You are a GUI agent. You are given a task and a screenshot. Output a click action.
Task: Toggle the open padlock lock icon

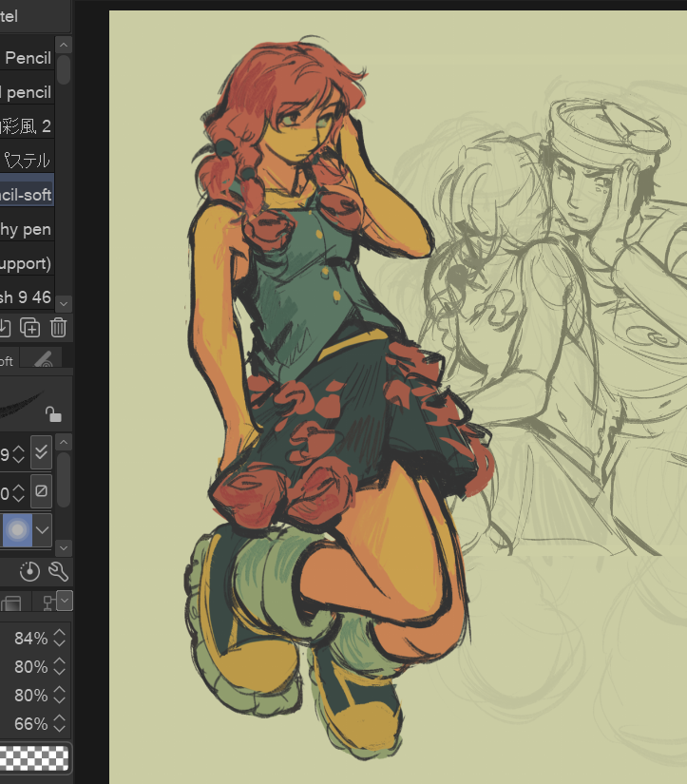coord(53,414)
